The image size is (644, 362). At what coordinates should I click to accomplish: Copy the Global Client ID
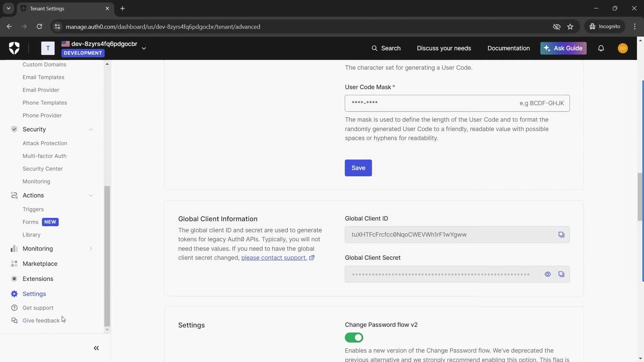[x=561, y=235]
